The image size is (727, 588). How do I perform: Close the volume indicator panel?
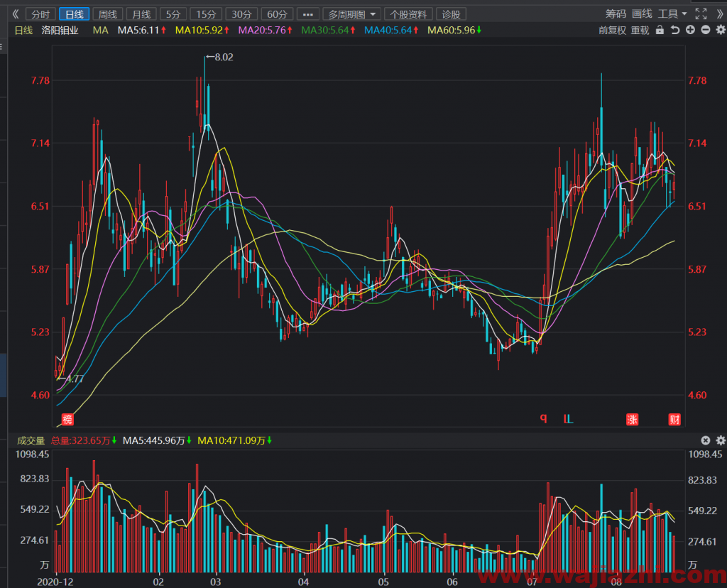point(705,440)
